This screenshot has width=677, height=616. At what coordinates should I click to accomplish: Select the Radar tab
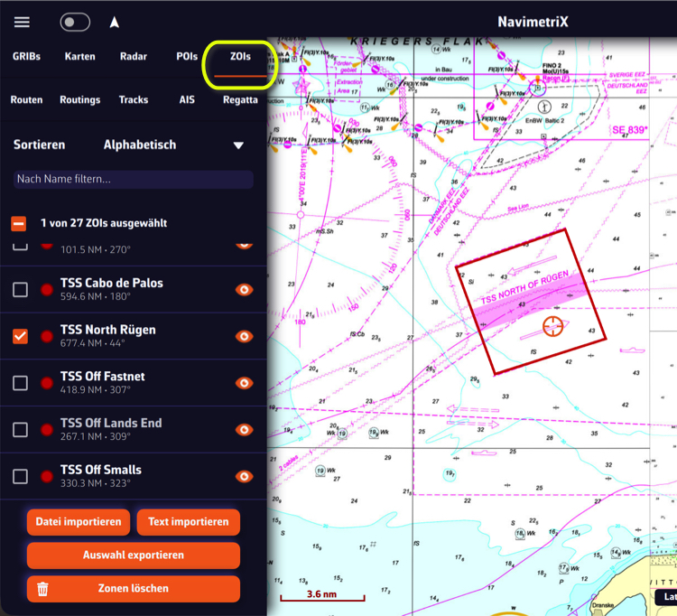[134, 57]
